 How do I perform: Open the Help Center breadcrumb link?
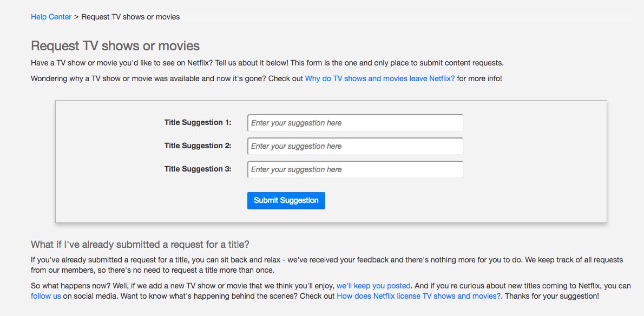coord(51,17)
